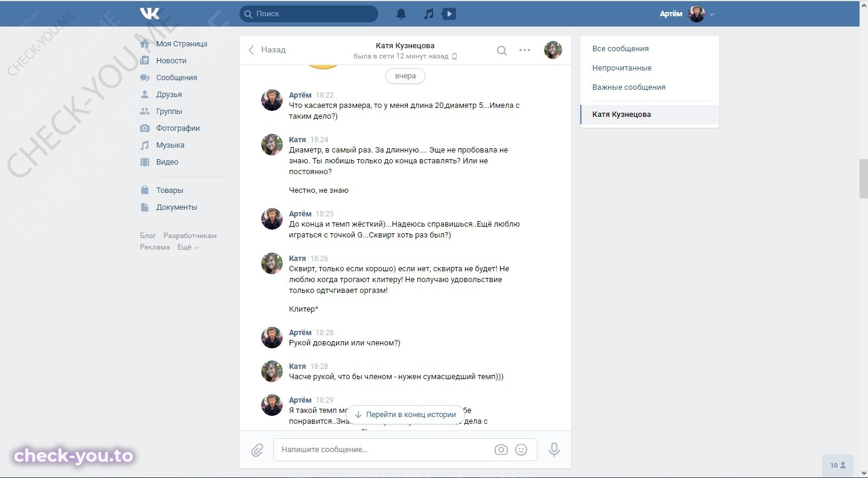Image resolution: width=868 pixels, height=478 pixels.
Task: Click Артём name on 18:22 message
Action: click(x=300, y=95)
